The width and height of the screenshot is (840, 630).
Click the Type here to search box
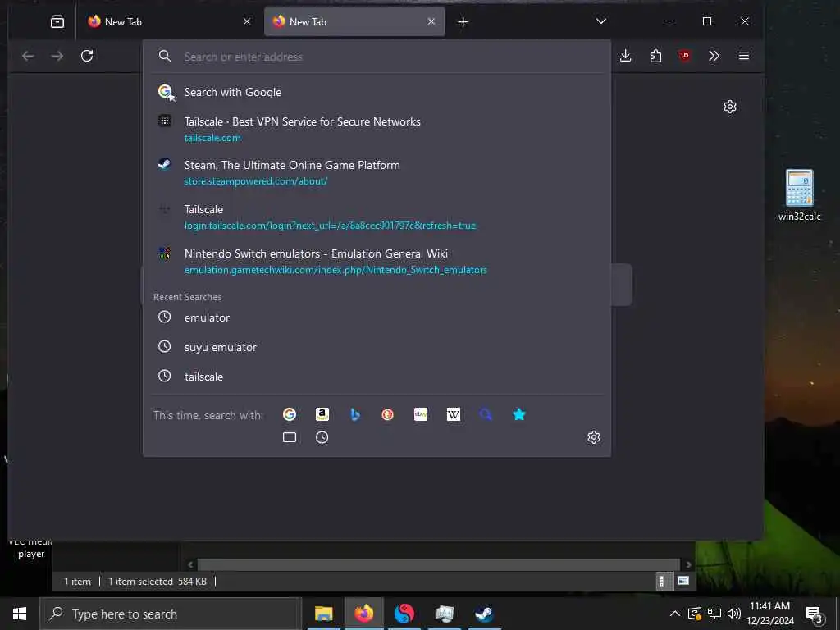click(171, 614)
